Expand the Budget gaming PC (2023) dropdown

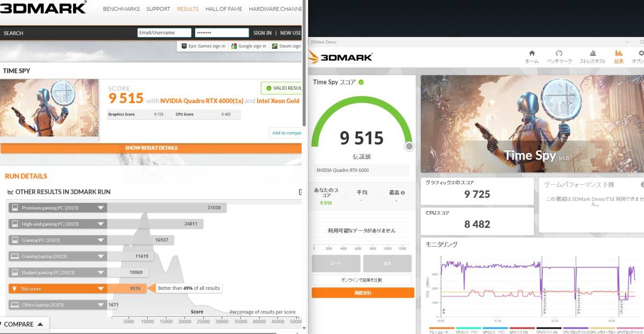click(100, 272)
